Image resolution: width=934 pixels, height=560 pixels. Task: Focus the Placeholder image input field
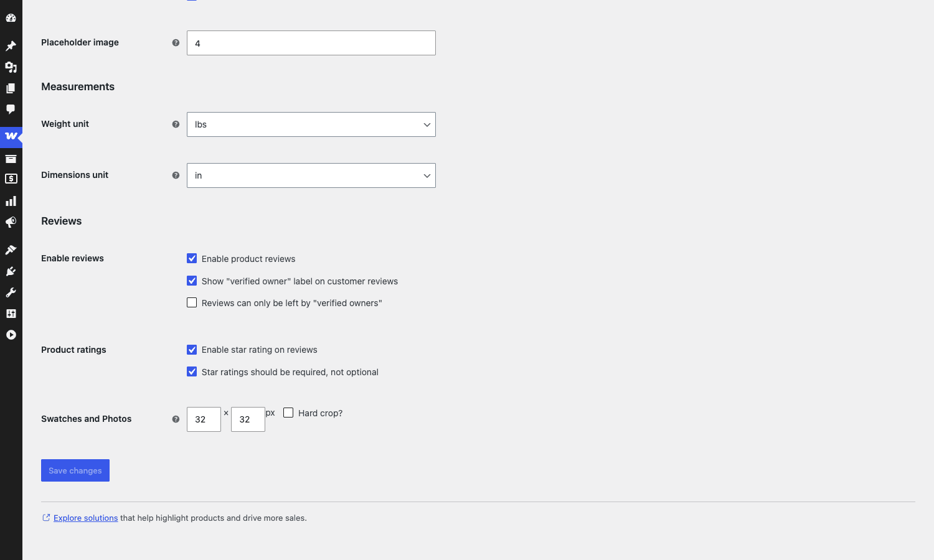click(311, 43)
